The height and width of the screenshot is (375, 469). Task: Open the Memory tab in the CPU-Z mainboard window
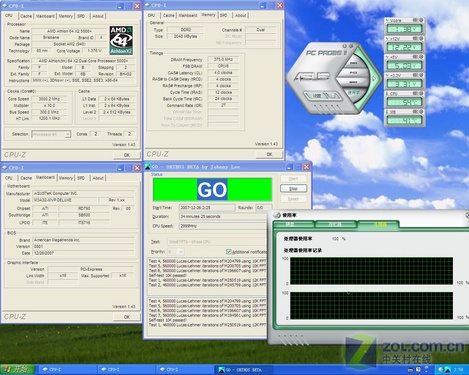click(66, 178)
